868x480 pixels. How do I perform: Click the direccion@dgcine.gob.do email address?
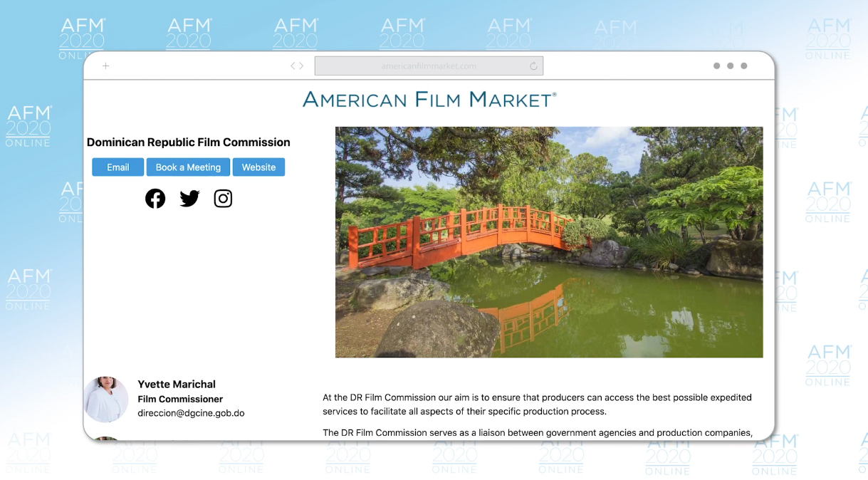[191, 413]
